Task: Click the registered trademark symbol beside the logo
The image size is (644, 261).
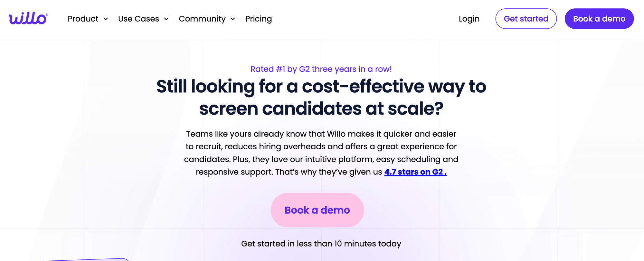Action: pyautogui.click(x=47, y=14)
